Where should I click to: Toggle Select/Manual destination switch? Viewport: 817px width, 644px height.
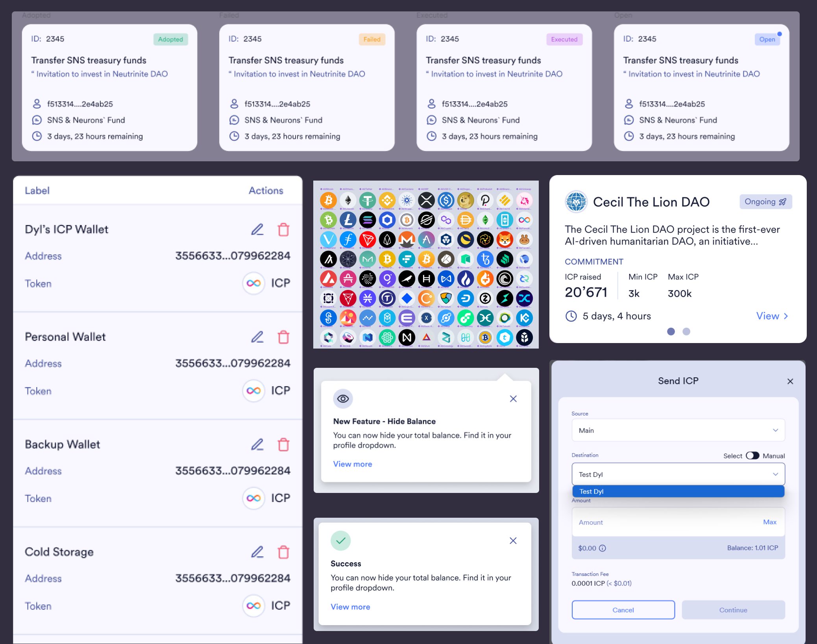752,456
